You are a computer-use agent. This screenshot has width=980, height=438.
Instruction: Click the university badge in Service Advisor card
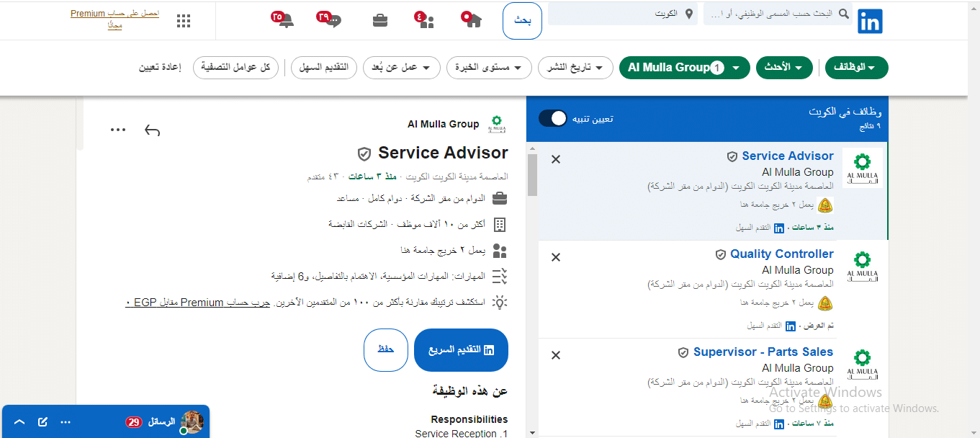(x=826, y=205)
